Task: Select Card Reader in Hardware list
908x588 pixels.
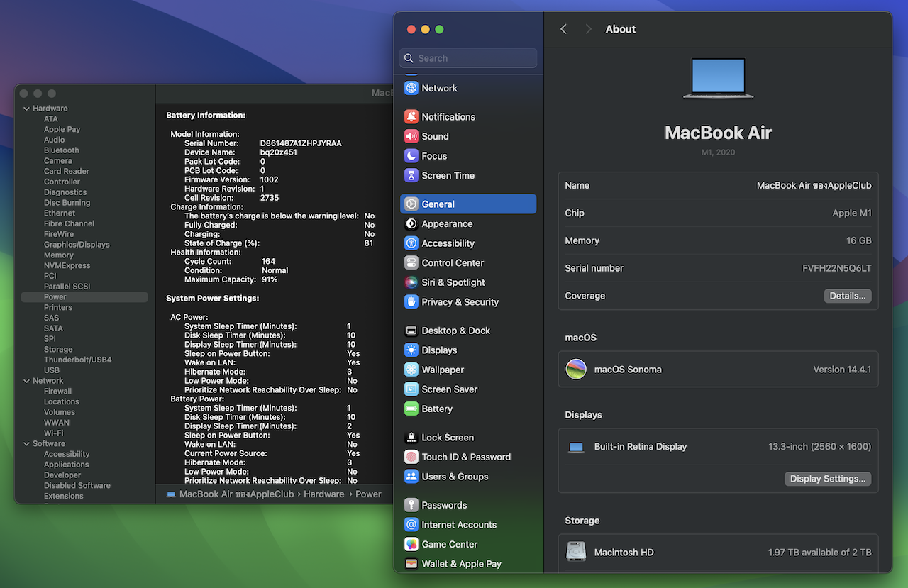Action: 67,172
